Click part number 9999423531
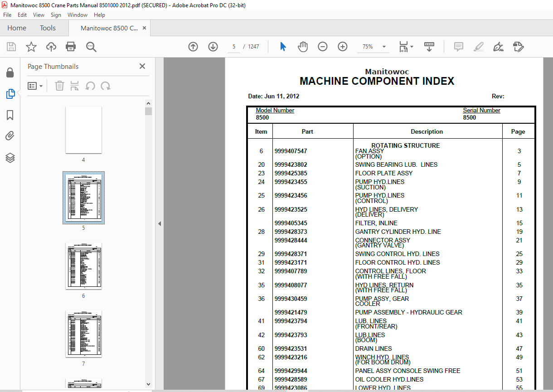 coord(291,348)
